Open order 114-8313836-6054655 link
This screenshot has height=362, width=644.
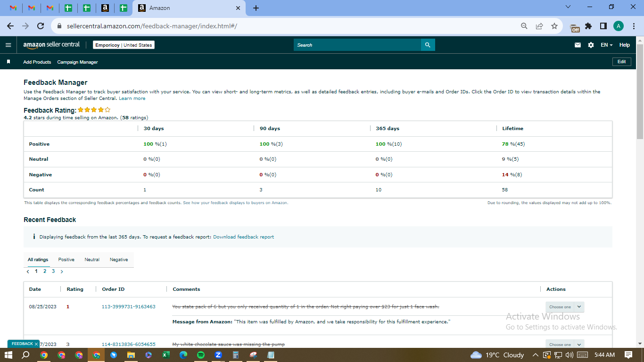pos(128,345)
